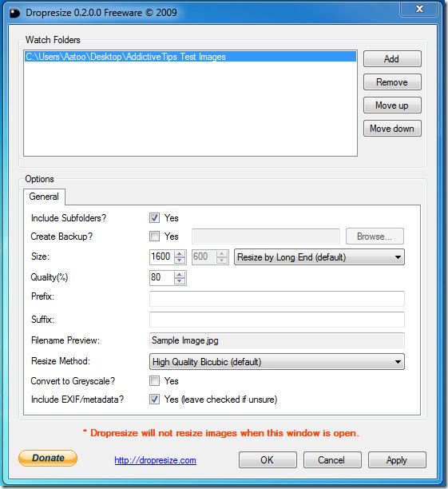
Task: Open the Resize Method dropdown
Action: click(277, 362)
